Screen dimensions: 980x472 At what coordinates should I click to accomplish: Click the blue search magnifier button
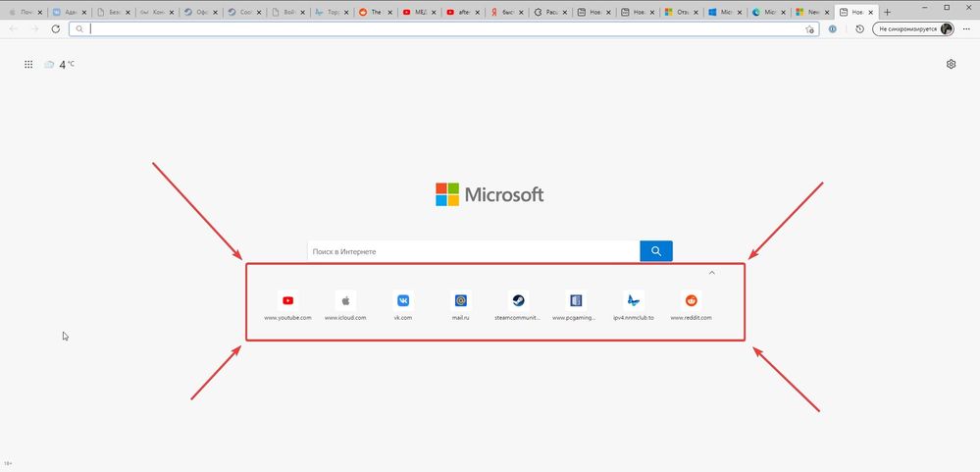656,251
